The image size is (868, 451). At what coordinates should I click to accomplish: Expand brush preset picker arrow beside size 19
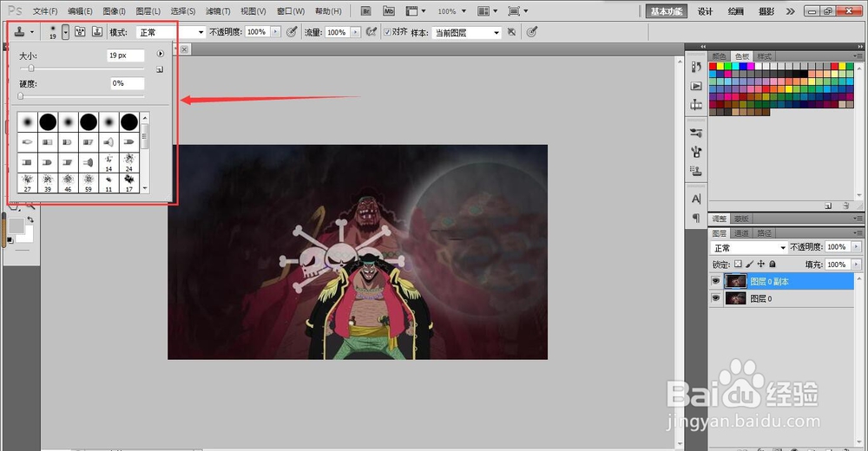(x=65, y=32)
